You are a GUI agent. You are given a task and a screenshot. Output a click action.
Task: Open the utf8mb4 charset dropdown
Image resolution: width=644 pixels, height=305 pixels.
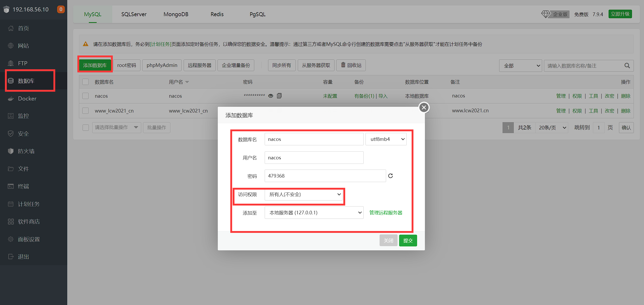[386, 139]
